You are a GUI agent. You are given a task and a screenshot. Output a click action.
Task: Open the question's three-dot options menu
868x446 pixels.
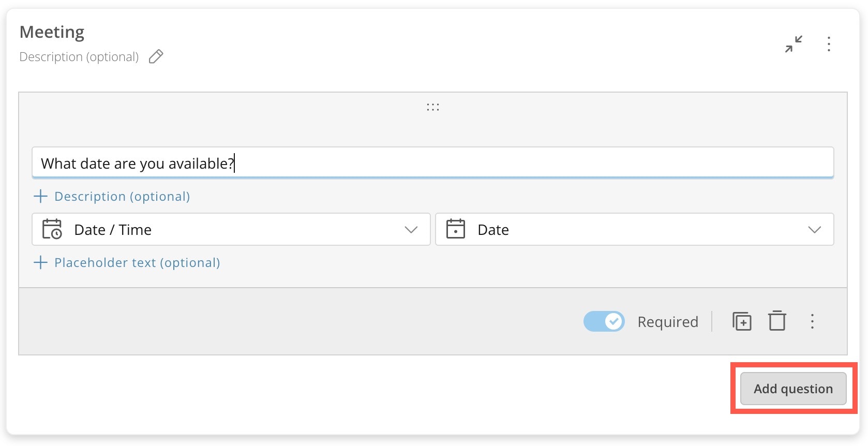[x=812, y=321]
